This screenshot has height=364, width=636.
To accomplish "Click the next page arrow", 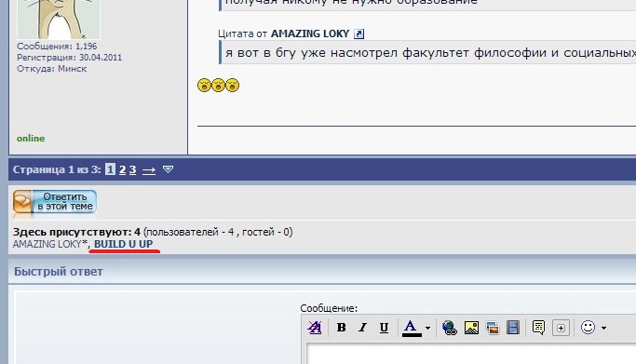I will tap(149, 170).
